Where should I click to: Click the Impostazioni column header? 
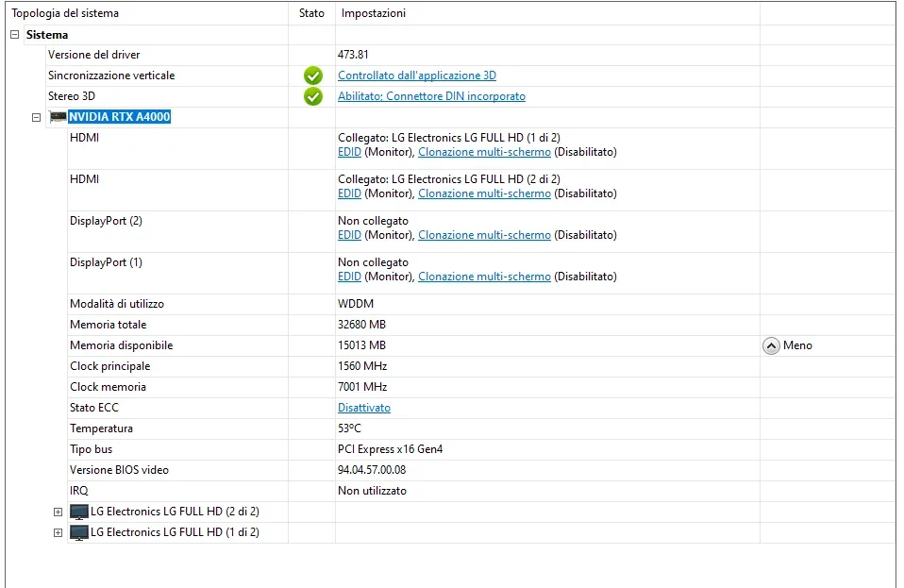click(x=374, y=13)
